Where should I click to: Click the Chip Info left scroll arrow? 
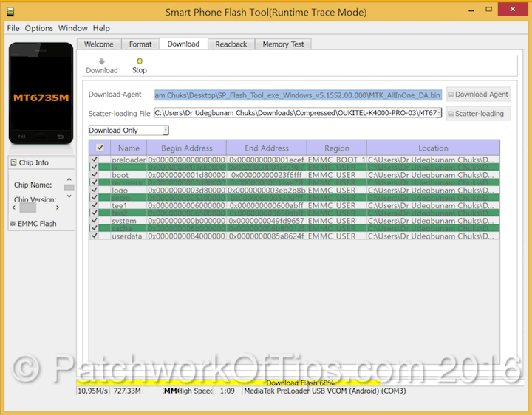coord(14,207)
